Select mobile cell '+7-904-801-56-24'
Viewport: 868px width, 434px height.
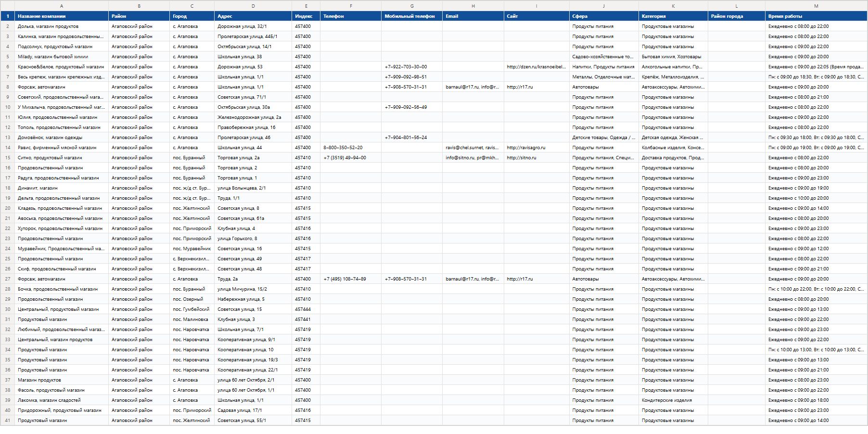click(412, 138)
